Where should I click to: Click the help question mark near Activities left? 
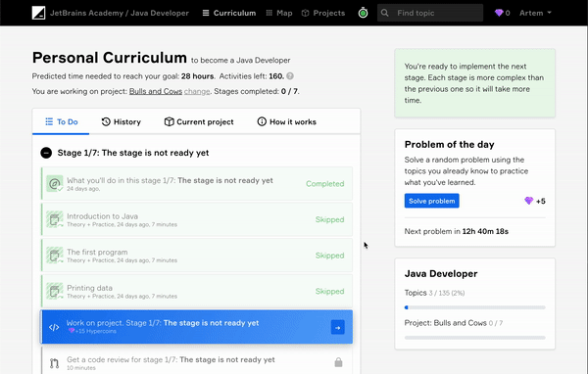click(x=290, y=76)
